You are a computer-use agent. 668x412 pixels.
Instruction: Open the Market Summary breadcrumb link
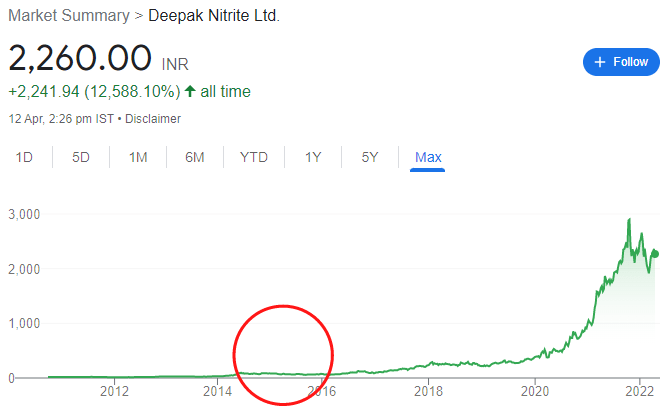coord(69,16)
